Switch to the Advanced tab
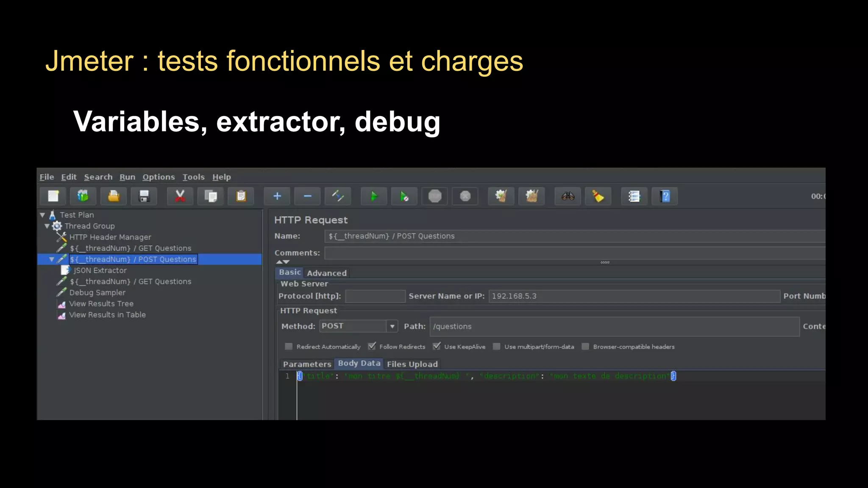This screenshot has height=488, width=868. 327,273
